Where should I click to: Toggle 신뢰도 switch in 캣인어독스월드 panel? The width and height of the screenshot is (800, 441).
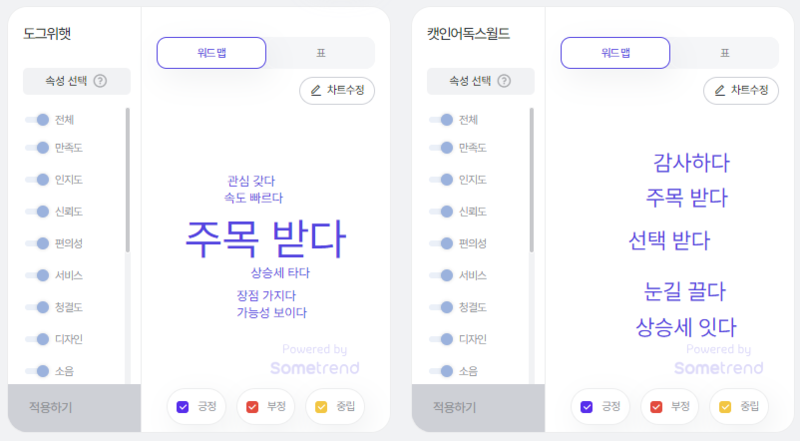441,211
